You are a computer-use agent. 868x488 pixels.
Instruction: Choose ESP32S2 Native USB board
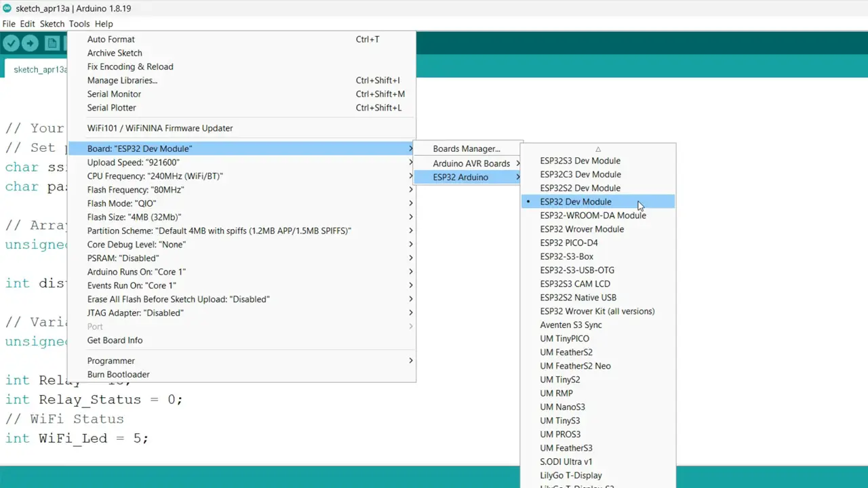[x=597, y=297]
